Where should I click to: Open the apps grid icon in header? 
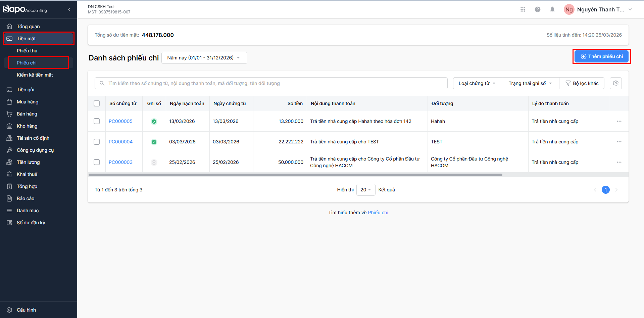pos(523,9)
